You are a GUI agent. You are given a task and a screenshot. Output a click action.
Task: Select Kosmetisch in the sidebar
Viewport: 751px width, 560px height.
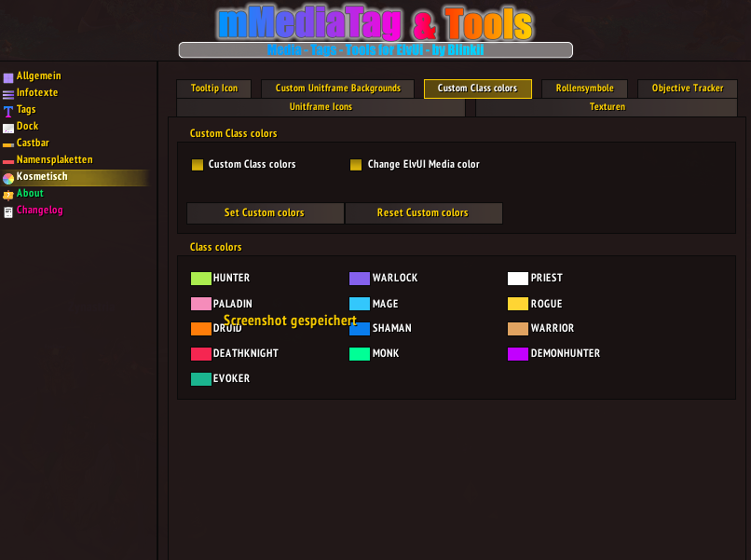(x=42, y=177)
